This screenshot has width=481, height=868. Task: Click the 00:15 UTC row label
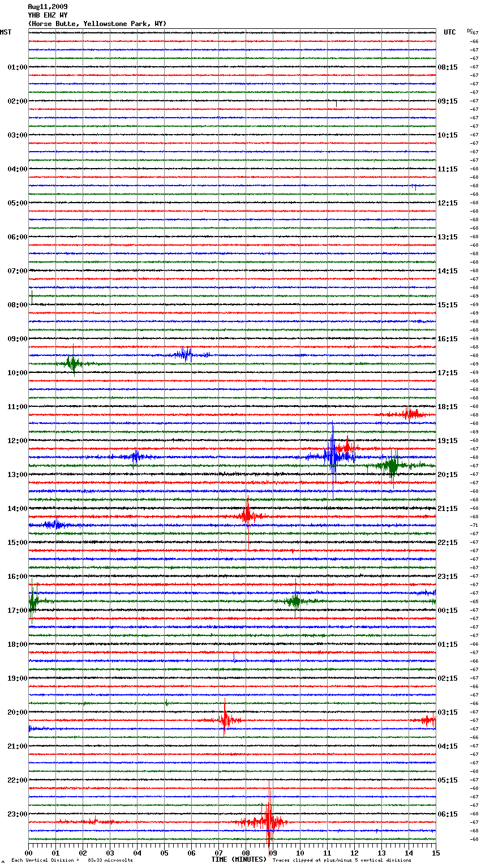click(x=448, y=611)
